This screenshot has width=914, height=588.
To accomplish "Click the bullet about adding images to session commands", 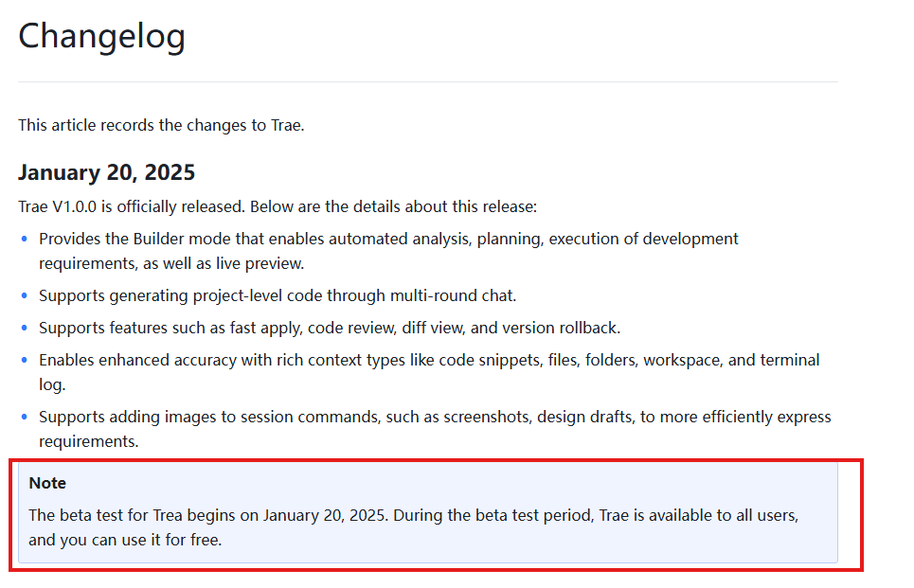I will pyautogui.click(x=435, y=429).
